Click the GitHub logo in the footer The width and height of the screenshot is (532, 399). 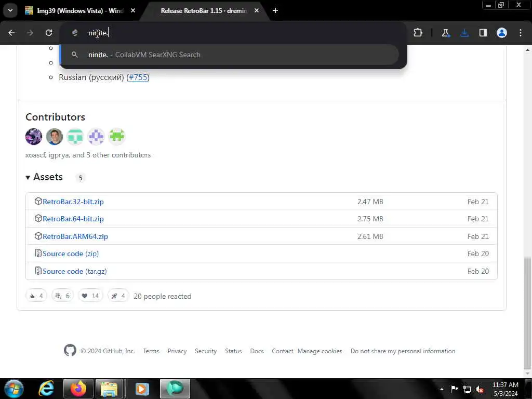click(x=70, y=351)
